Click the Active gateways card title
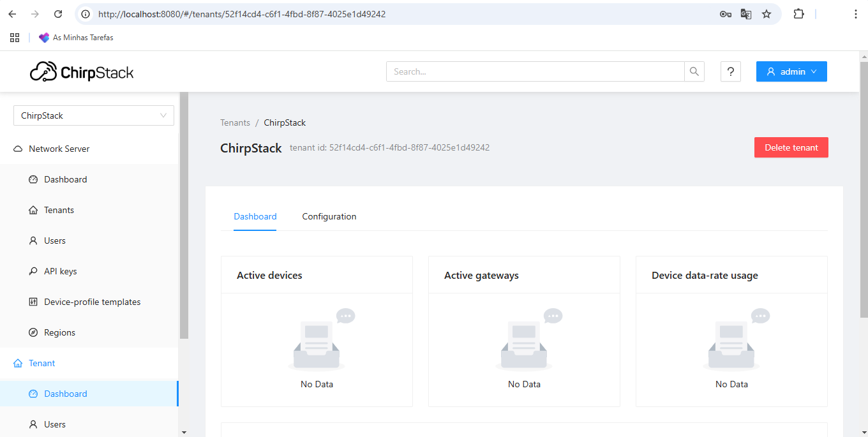The width and height of the screenshot is (868, 437). click(x=481, y=276)
